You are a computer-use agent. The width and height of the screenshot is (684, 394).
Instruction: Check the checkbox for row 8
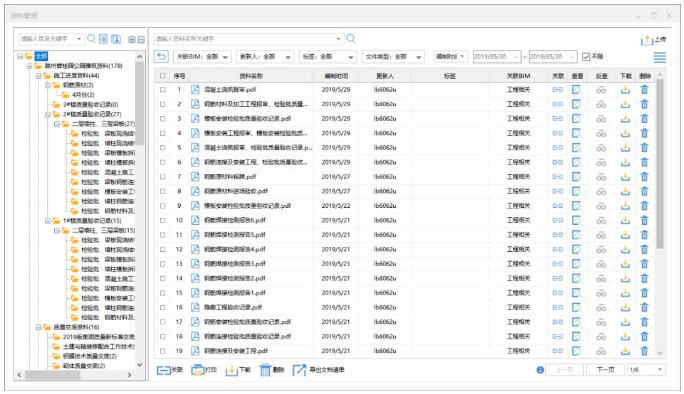click(x=163, y=191)
